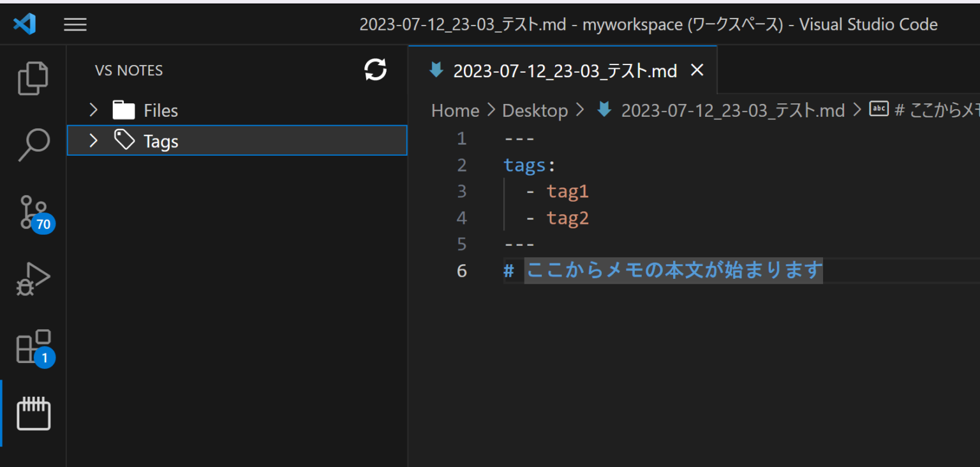Click the Visual Studio Code logo
This screenshot has height=467, width=980.
[x=24, y=24]
